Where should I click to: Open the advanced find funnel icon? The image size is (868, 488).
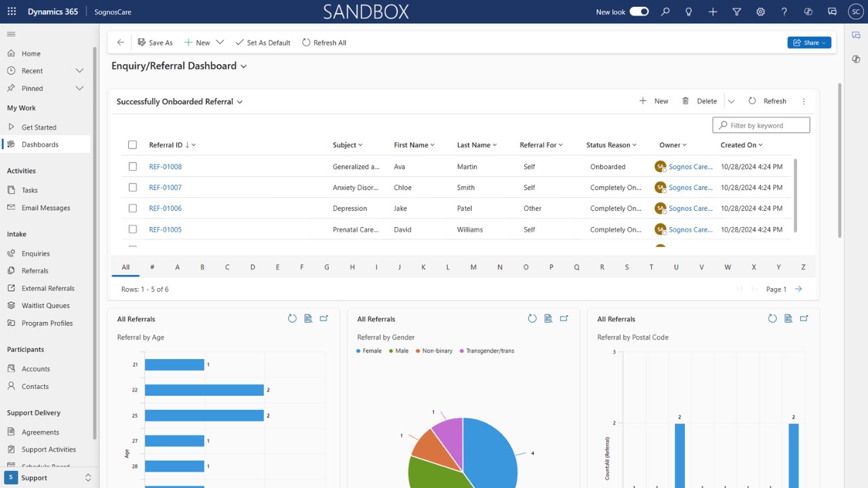[x=736, y=12]
